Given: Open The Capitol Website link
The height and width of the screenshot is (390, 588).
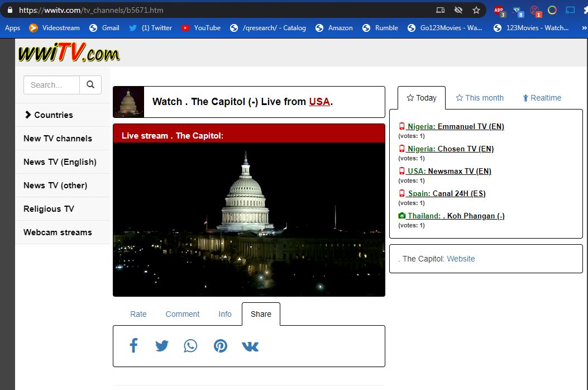Looking at the screenshot, I should [x=461, y=259].
